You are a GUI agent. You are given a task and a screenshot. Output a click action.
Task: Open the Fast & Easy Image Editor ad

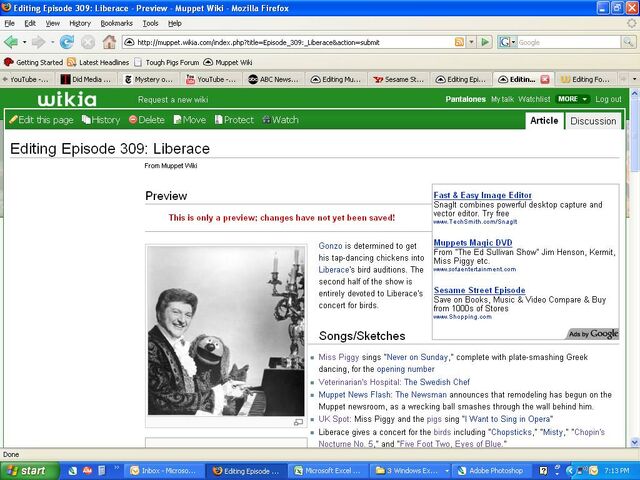(x=482, y=195)
